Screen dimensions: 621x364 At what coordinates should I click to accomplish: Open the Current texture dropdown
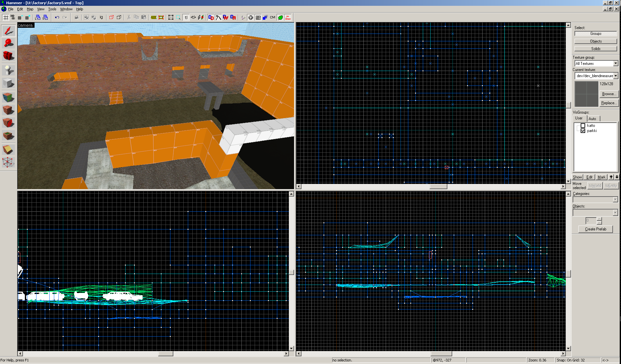[616, 76]
